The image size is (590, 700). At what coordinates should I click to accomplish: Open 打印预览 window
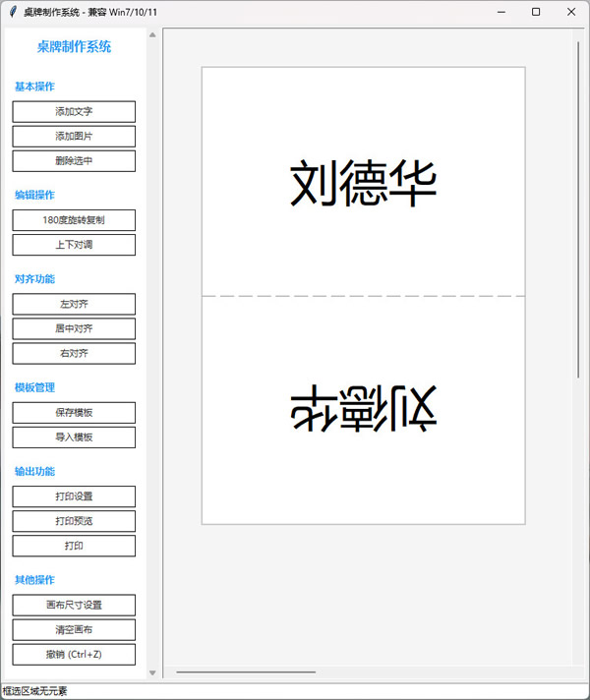[x=74, y=521]
